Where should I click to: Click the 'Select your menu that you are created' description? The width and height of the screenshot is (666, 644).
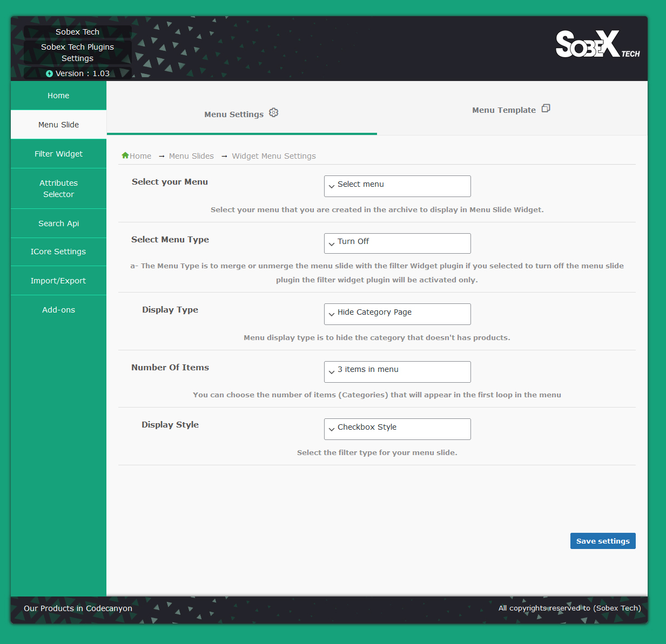[377, 209]
